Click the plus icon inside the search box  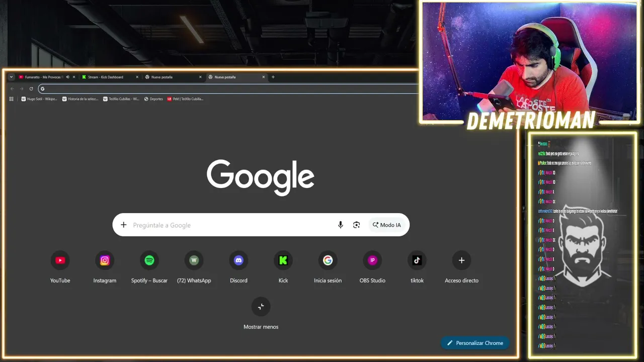123,225
